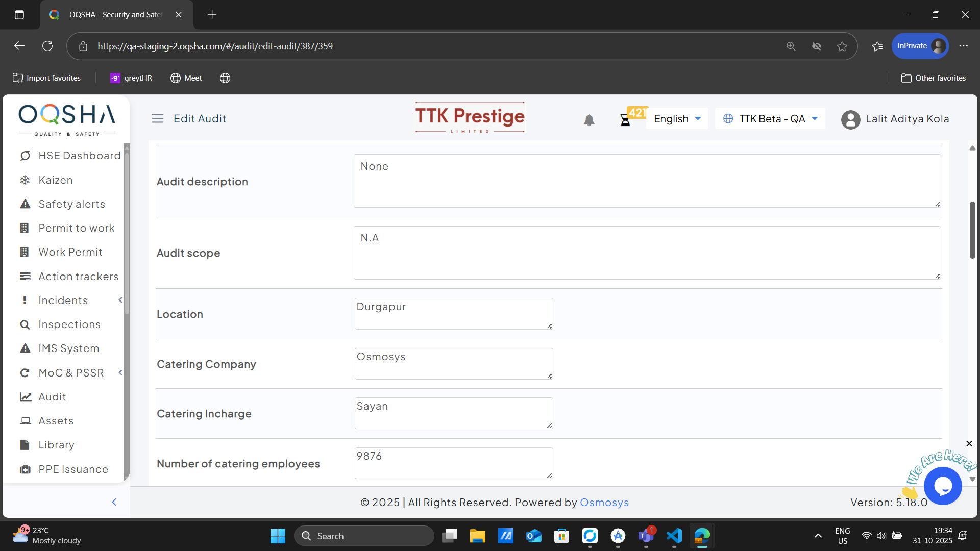Collapse sidebar with bottom chevron
Image resolution: width=980 pixels, height=551 pixels.
point(114,502)
